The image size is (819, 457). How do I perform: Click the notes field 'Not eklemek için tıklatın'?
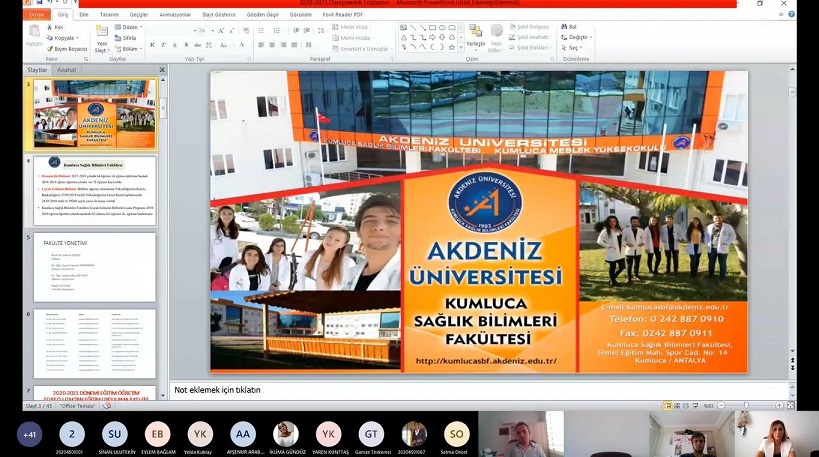[480, 390]
